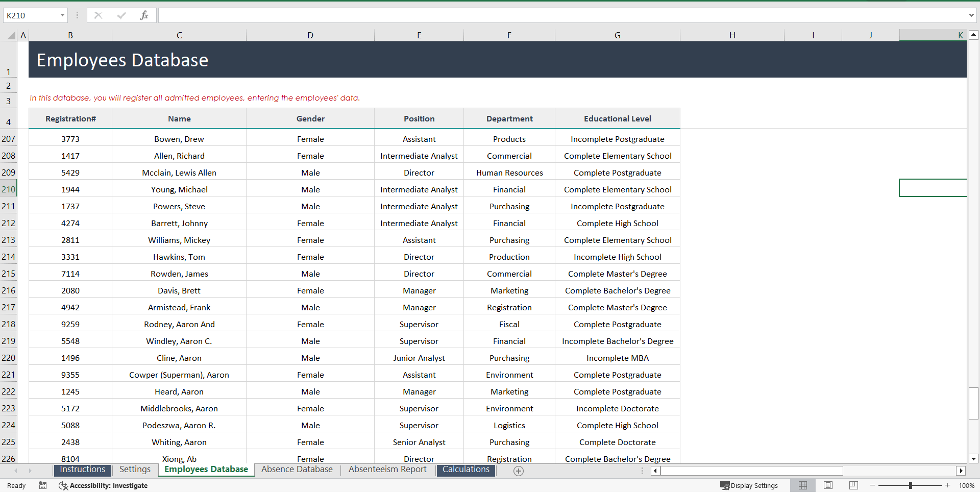Click the Incomplete MBA cell
The width and height of the screenshot is (980, 493).
(618, 358)
